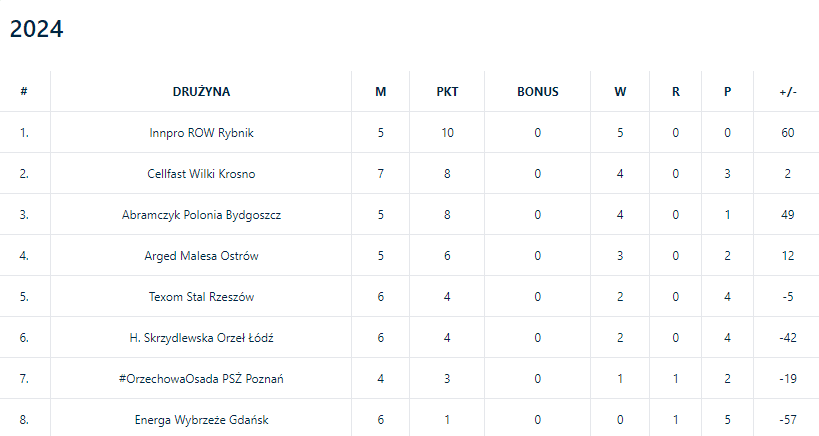The height and width of the screenshot is (436, 819).
Task: Click the P losses column header
Action: [727, 92]
